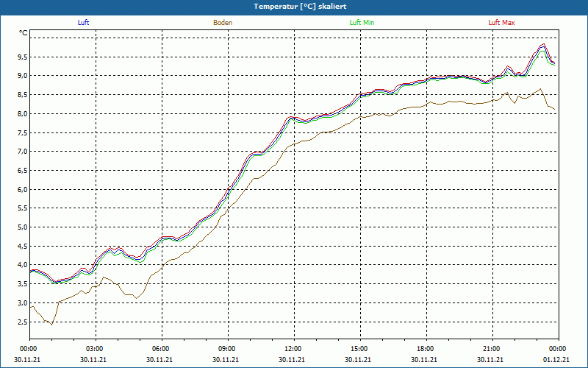Click the Luft Max legend label

tap(501, 23)
